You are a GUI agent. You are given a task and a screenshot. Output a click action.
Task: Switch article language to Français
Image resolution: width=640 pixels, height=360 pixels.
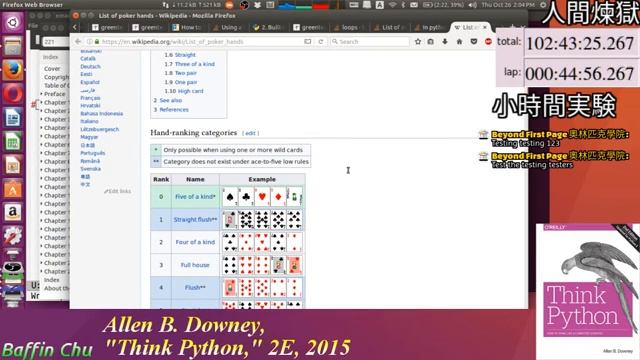90,98
